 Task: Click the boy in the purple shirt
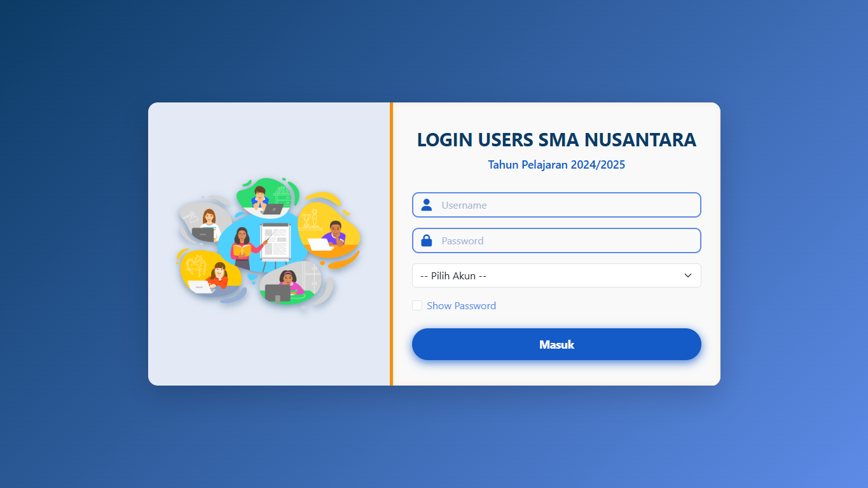[x=335, y=234]
